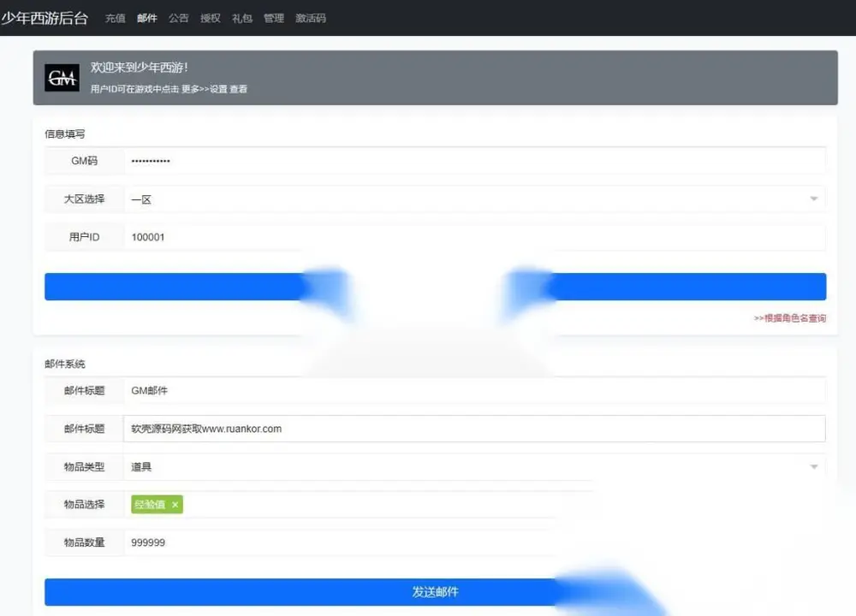Open the 礼包 menu item
The height and width of the screenshot is (616, 856).
[x=242, y=18]
